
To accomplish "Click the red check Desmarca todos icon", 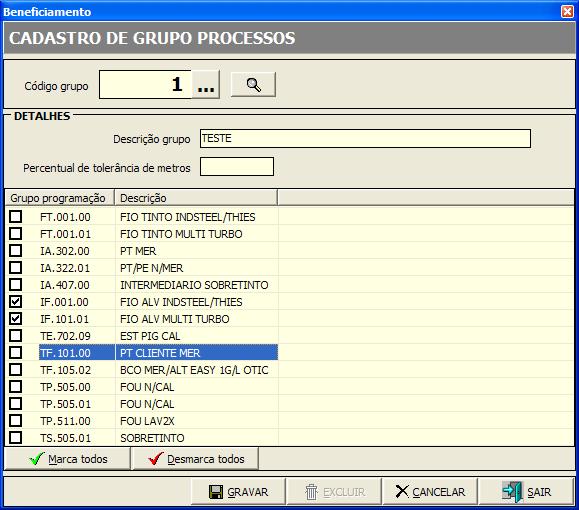I will (x=155, y=459).
